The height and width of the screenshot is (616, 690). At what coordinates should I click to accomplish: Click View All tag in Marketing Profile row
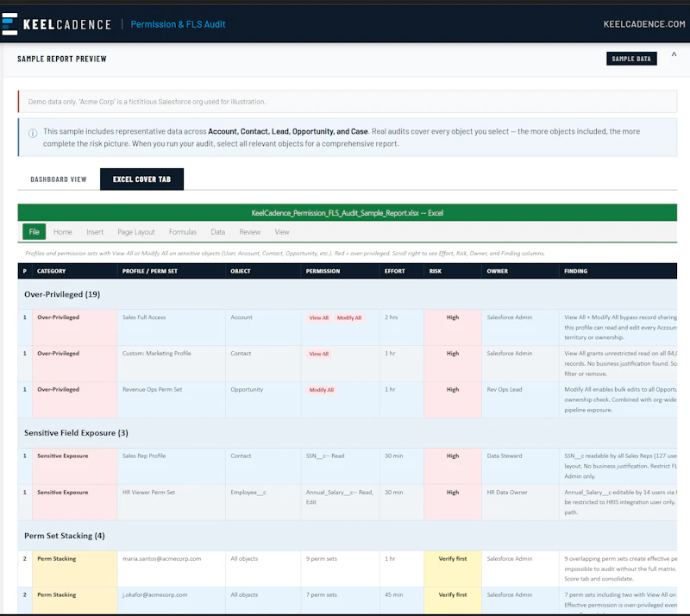click(318, 354)
